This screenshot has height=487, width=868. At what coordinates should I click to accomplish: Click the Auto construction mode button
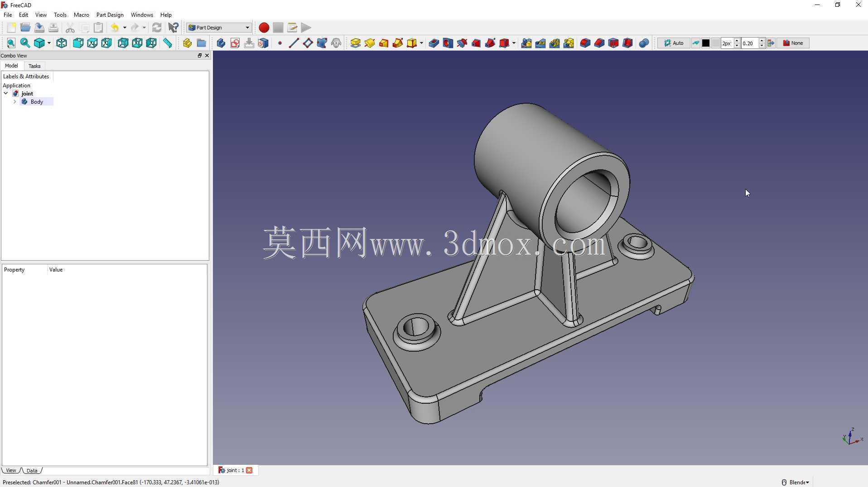click(x=674, y=43)
